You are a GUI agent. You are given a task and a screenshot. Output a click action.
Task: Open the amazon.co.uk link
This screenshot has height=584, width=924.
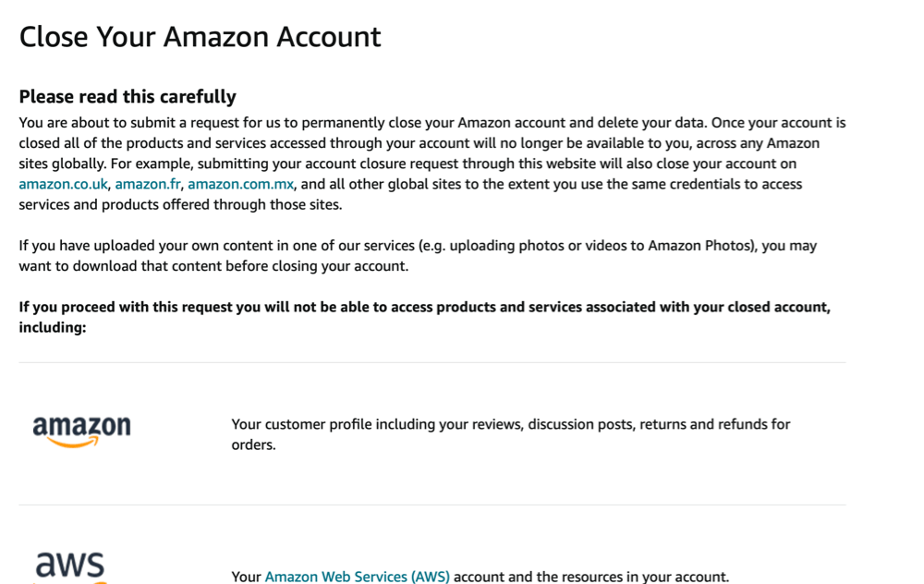click(x=64, y=184)
